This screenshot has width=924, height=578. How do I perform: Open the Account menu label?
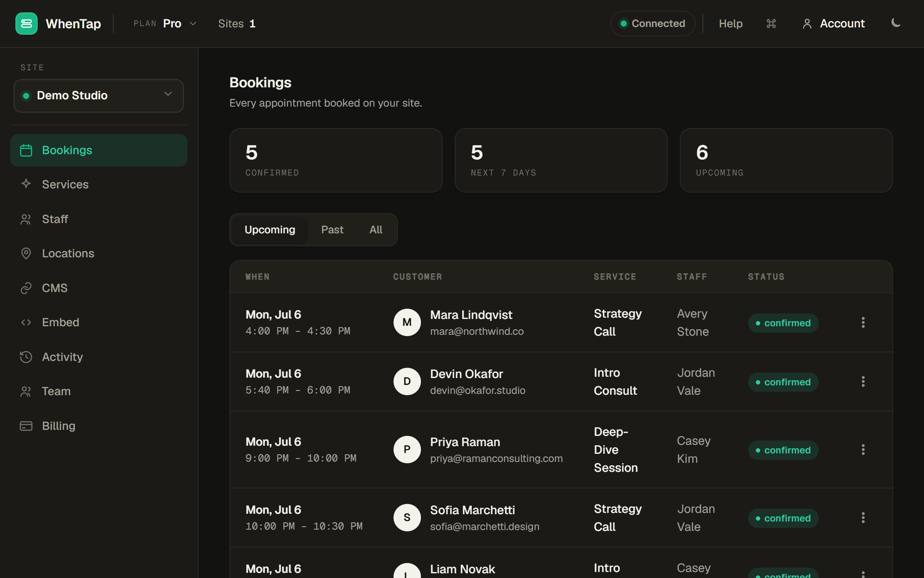842,24
